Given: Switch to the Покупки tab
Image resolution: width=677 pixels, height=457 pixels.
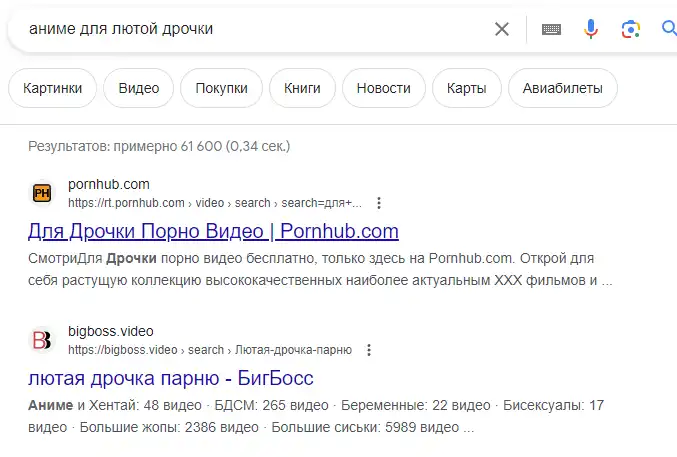Looking at the screenshot, I should click(221, 88).
